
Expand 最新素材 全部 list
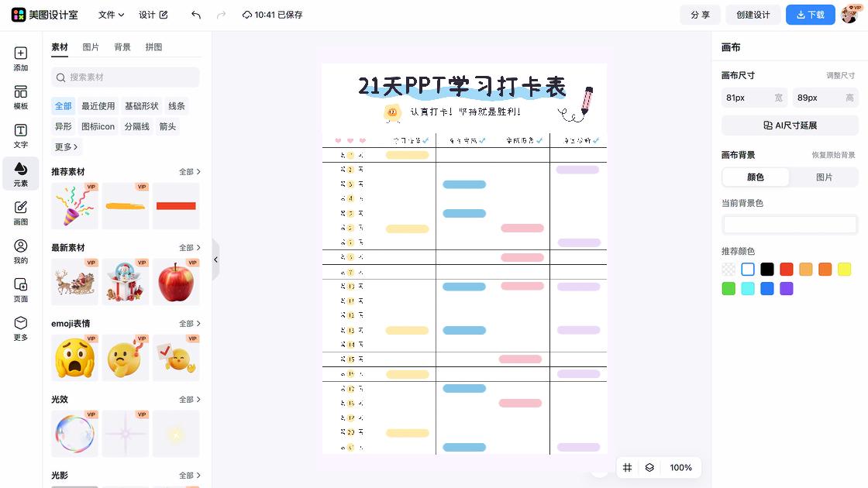(189, 248)
